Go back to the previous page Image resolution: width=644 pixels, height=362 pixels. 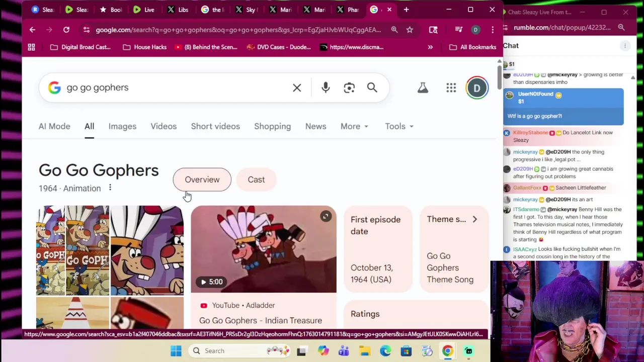(32, 30)
